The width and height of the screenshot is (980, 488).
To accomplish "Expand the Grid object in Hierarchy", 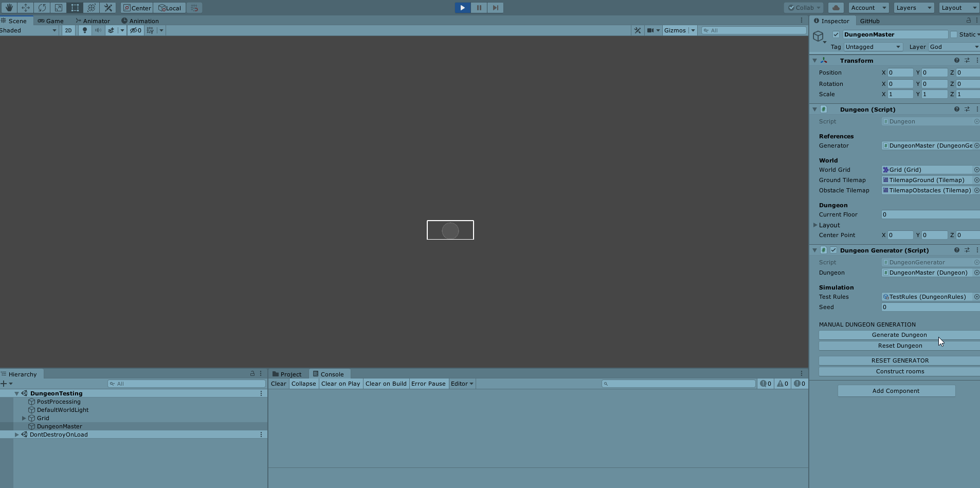I will coord(24,418).
